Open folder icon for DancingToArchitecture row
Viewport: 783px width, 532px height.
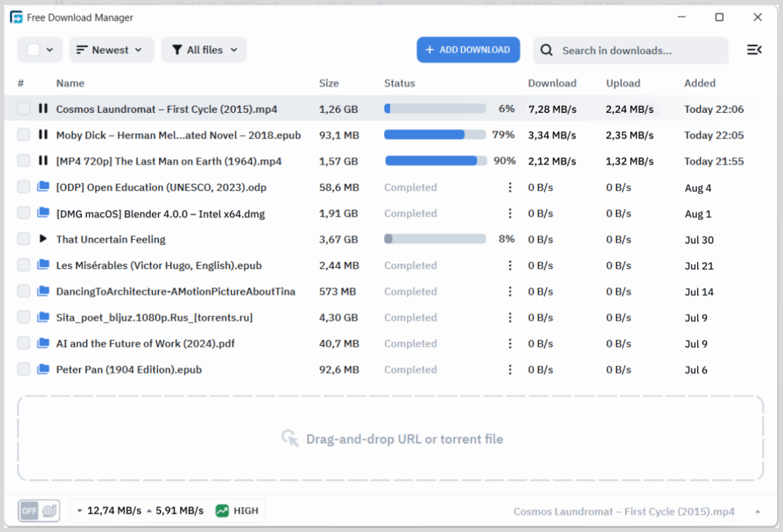(43, 291)
